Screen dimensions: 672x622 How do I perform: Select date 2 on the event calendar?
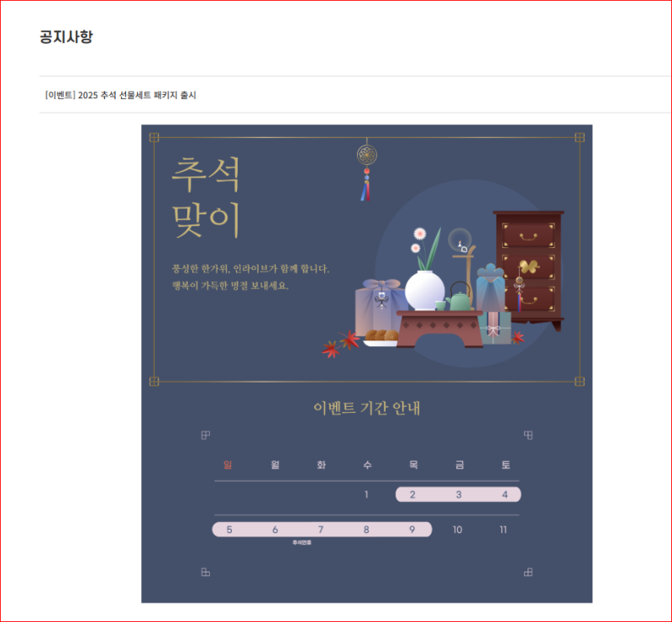[x=412, y=494]
